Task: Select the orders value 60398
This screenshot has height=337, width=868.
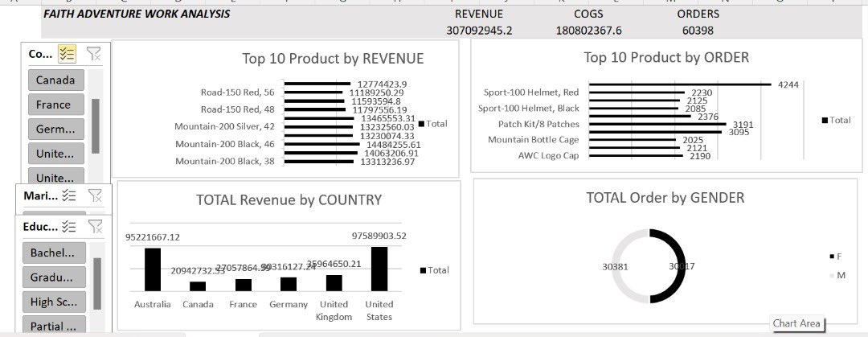Action: click(x=698, y=31)
